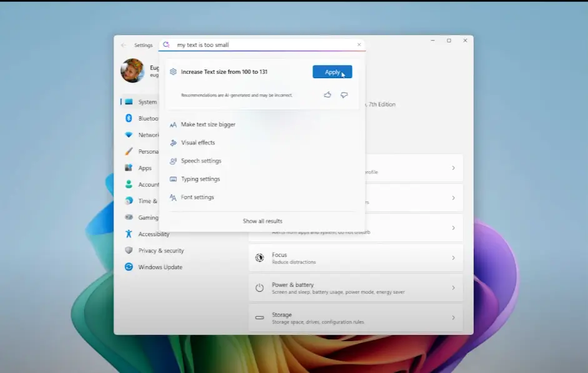Image resolution: width=588 pixels, height=373 pixels.
Task: Click the search field with 'my text is too small'
Action: pyautogui.click(x=262, y=44)
